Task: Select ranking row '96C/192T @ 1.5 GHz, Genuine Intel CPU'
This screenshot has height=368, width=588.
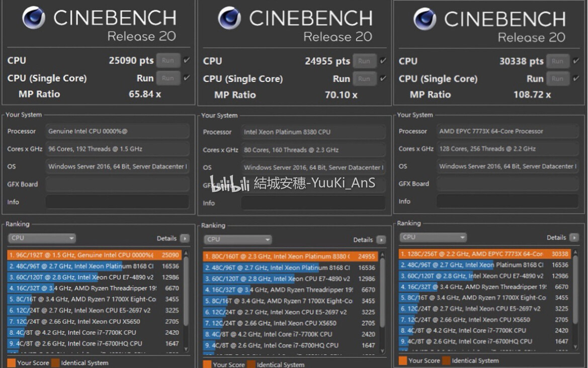Action: pos(95,255)
